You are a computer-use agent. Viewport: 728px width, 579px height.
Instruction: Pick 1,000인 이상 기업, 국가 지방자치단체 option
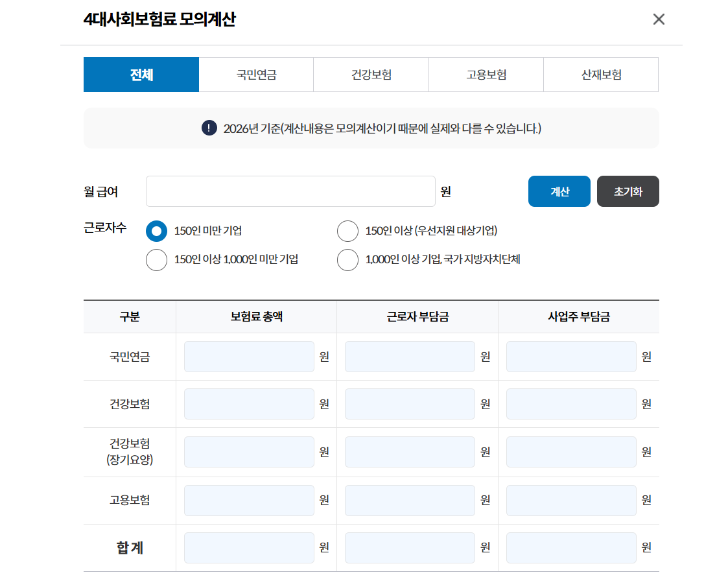(348, 260)
